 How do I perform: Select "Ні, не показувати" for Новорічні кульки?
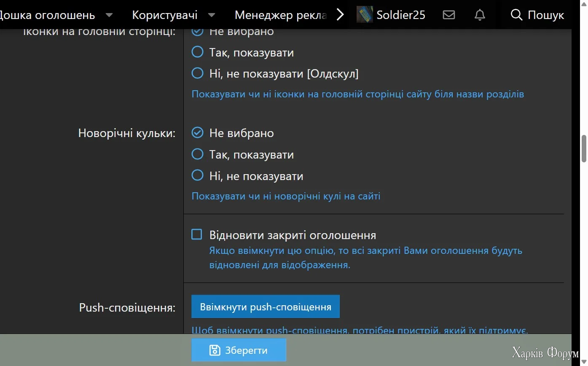[x=197, y=175]
